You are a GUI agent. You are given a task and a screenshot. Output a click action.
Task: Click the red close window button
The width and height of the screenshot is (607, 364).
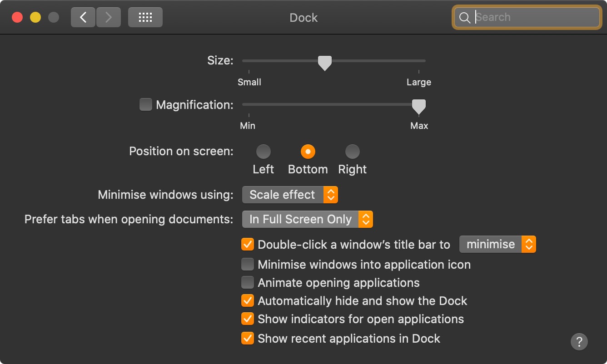(17, 18)
